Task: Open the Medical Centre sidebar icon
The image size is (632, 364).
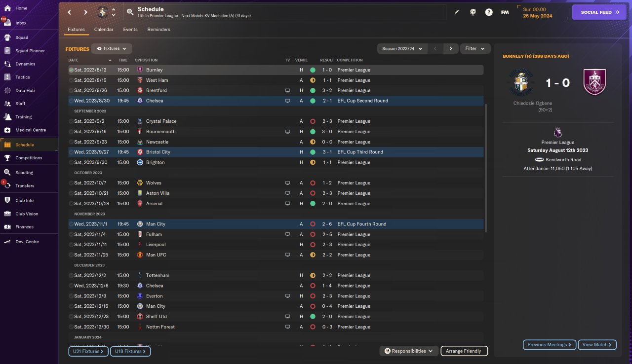Action: [7, 130]
